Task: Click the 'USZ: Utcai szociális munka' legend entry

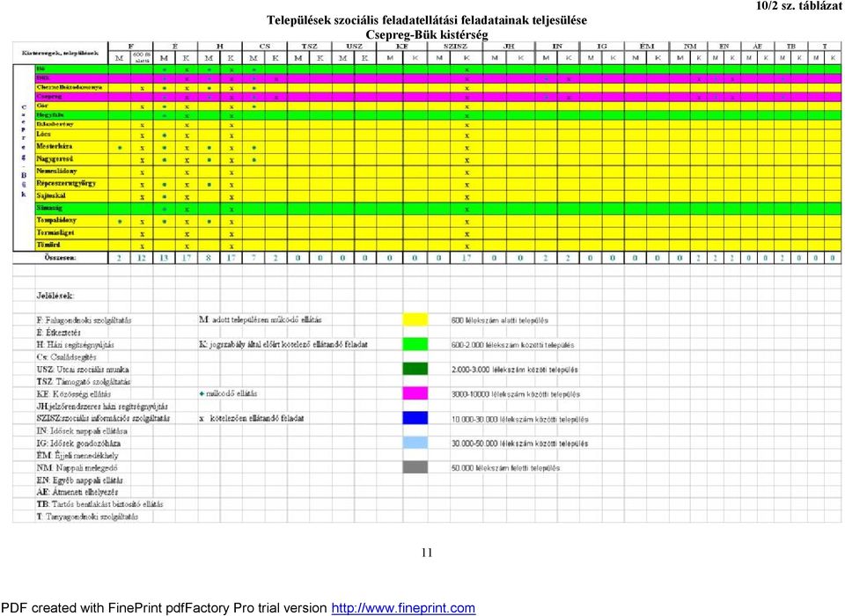Action: point(83,370)
